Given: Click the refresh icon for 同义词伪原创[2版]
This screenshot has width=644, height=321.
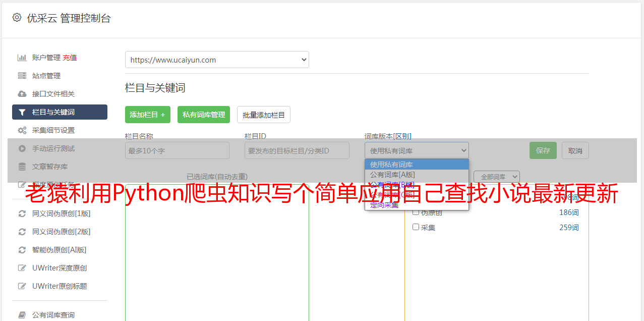Looking at the screenshot, I should pyautogui.click(x=22, y=232).
